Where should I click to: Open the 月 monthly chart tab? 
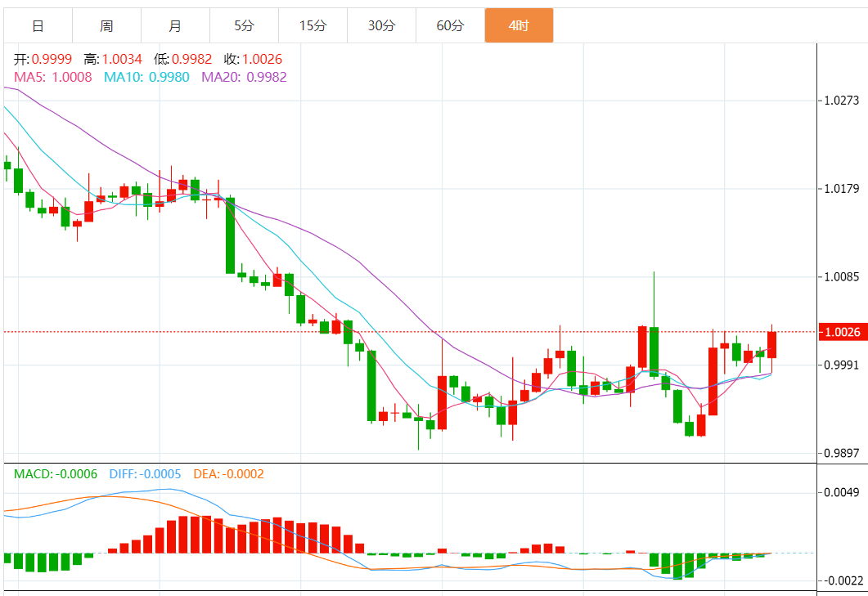pos(175,26)
